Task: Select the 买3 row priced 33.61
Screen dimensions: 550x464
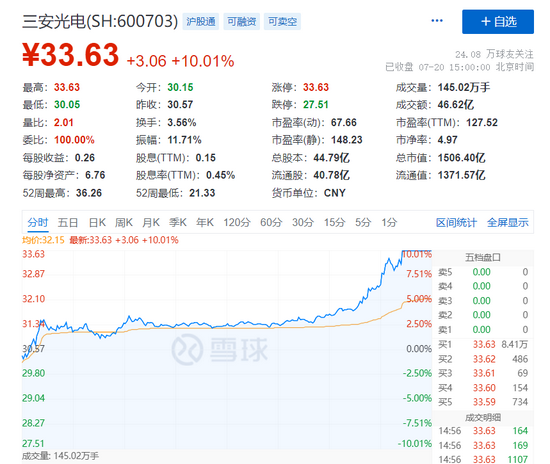Action: tap(483, 373)
